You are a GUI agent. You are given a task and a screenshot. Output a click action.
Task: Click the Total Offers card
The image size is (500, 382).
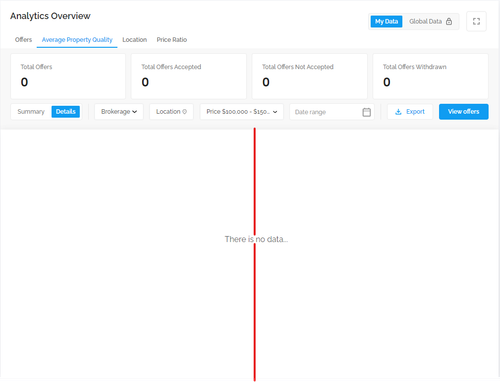pyautogui.click(x=68, y=76)
